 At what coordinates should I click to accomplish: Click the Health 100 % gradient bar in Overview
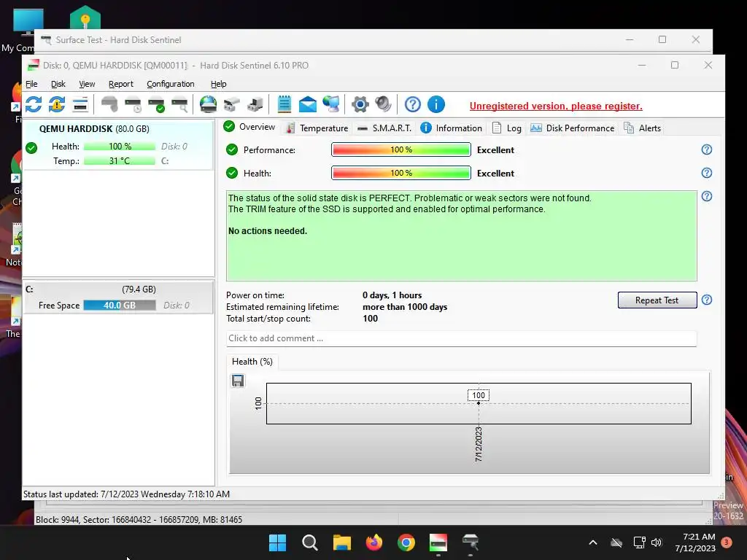pos(401,173)
